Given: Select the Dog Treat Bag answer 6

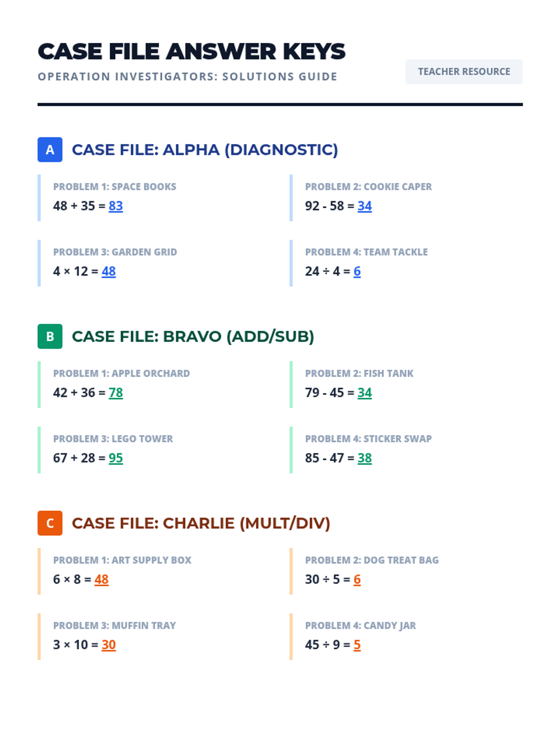Looking at the screenshot, I should click(357, 579).
